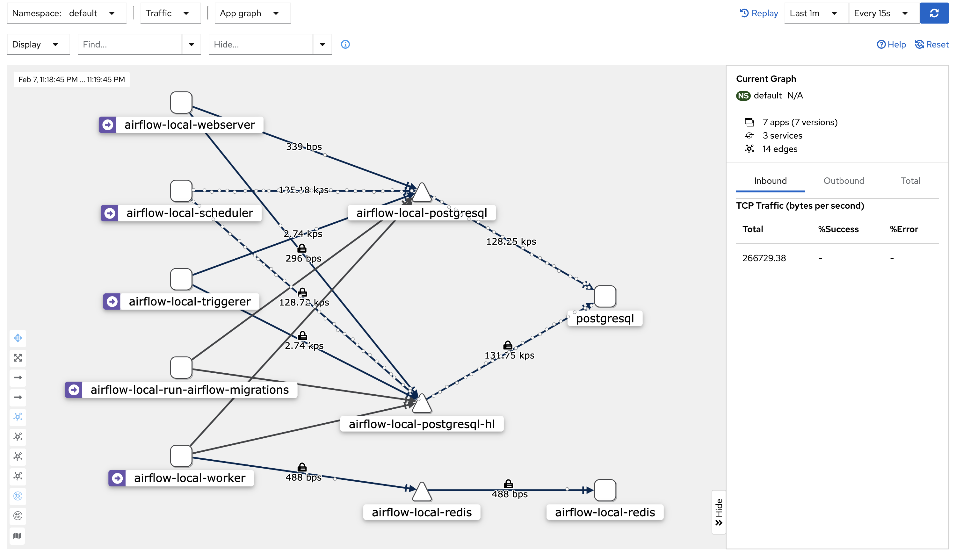956x560 pixels.
Task: Click the %Error column header
Action: [x=904, y=229]
